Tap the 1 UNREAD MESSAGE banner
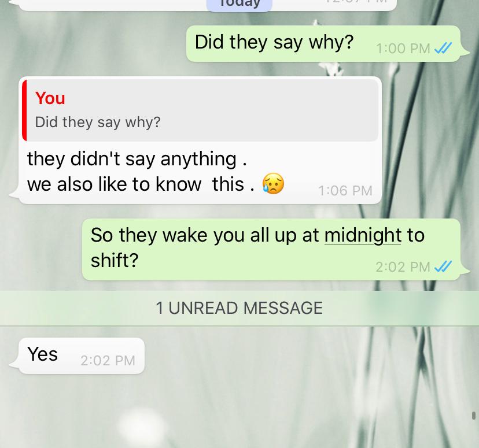Viewport: 479px width, 448px height. click(x=239, y=308)
